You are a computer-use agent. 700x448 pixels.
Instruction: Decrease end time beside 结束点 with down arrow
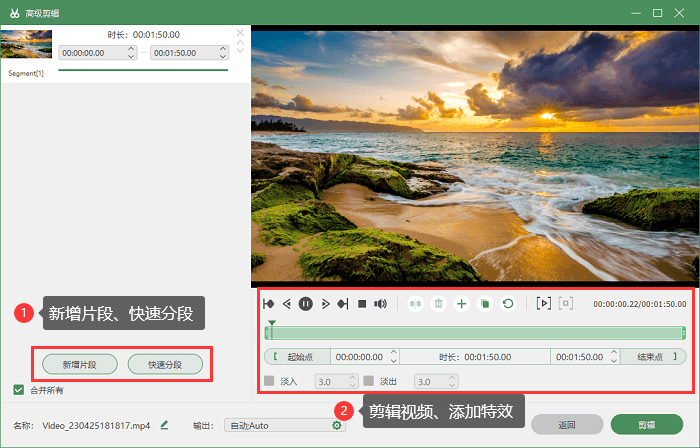pyautogui.click(x=614, y=361)
